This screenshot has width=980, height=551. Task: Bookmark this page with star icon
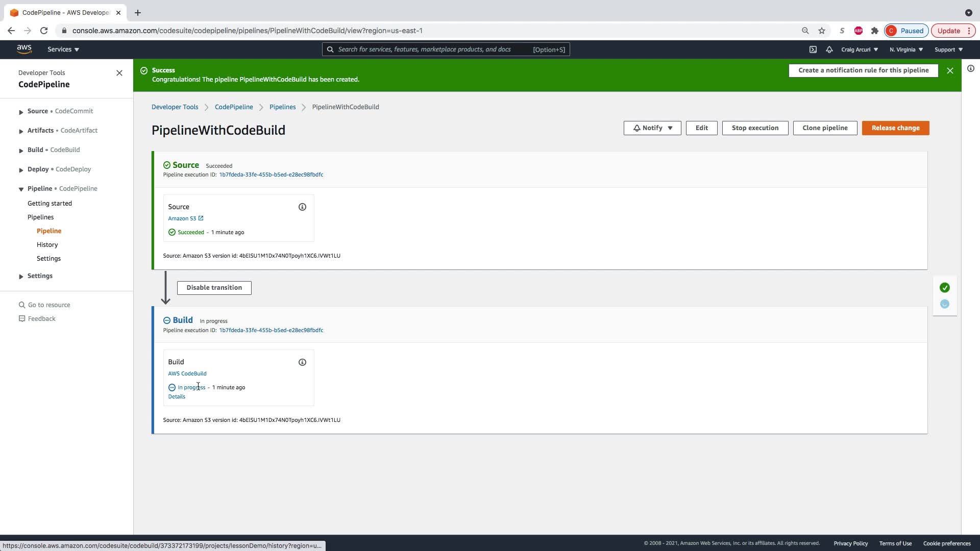pos(822,31)
